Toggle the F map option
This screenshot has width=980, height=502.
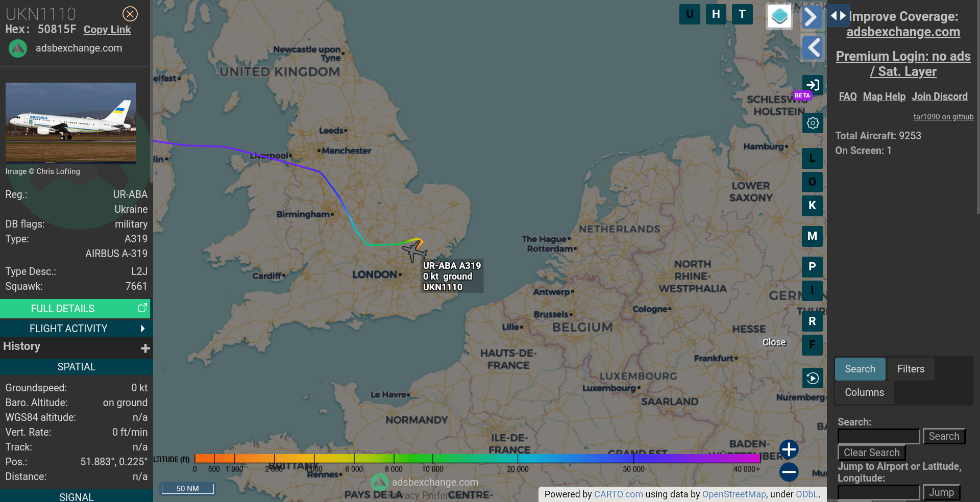click(812, 345)
